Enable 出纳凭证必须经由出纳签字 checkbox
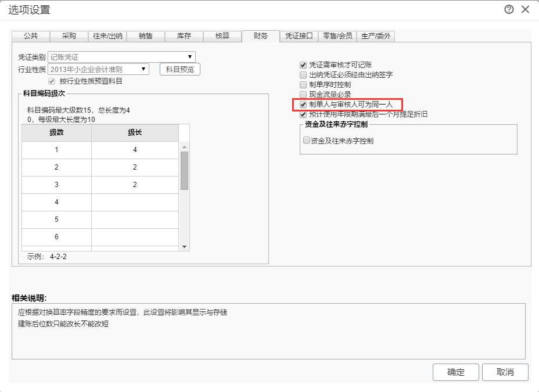 click(x=303, y=75)
